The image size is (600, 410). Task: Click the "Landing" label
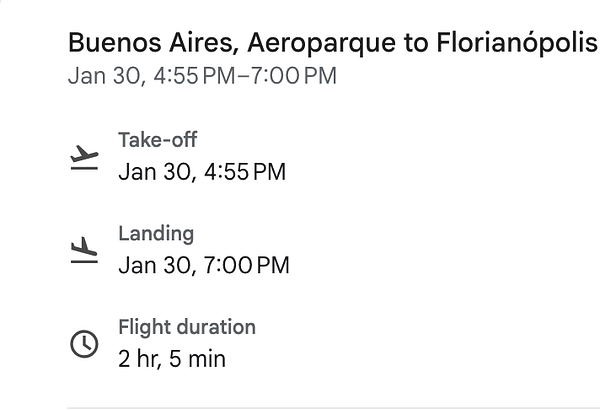coord(156,233)
